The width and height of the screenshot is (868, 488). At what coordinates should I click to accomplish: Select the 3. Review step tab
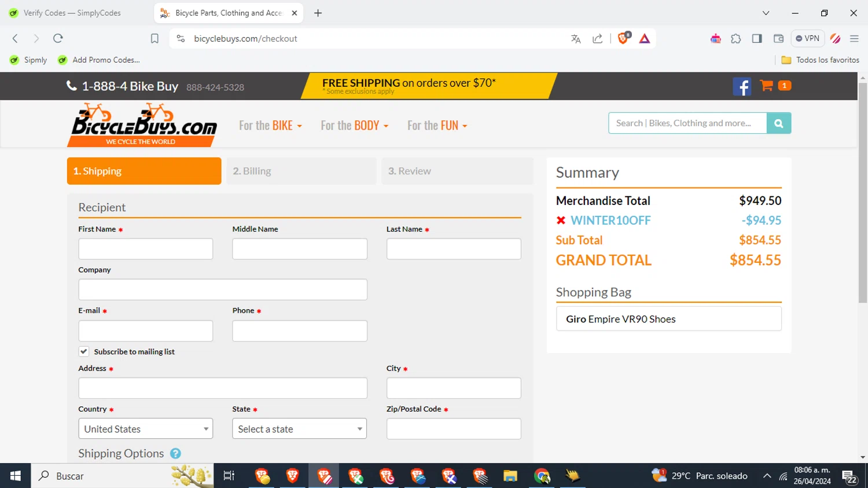pyautogui.click(x=457, y=171)
